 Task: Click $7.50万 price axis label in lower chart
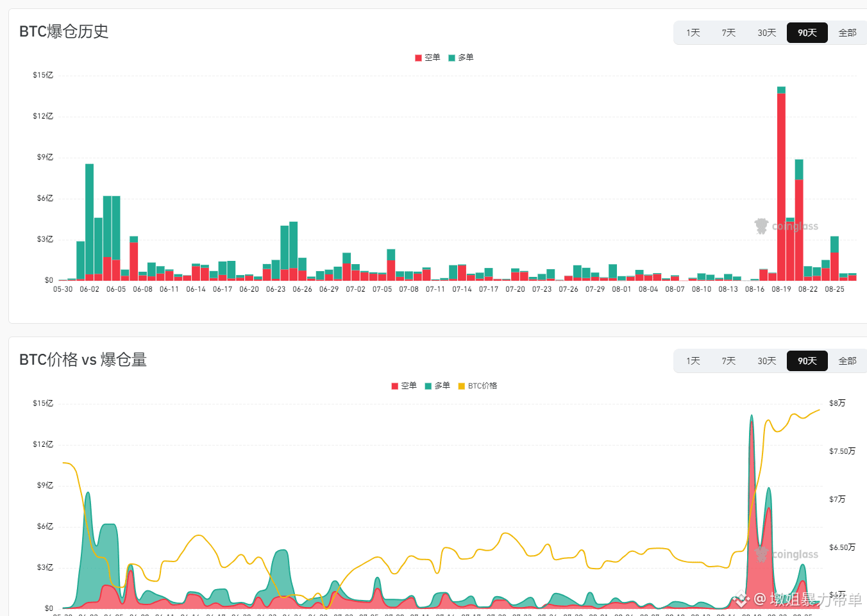(x=842, y=451)
